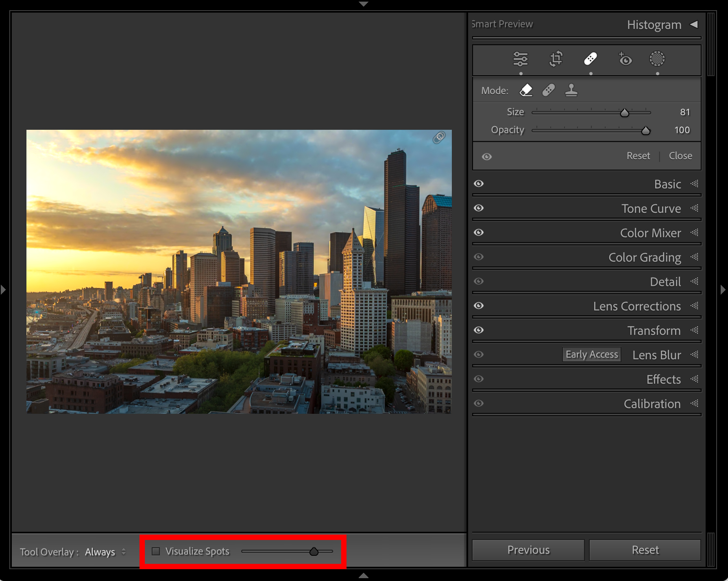
Task: Switch to the basic Edit adjustments icon
Action: pos(521,59)
